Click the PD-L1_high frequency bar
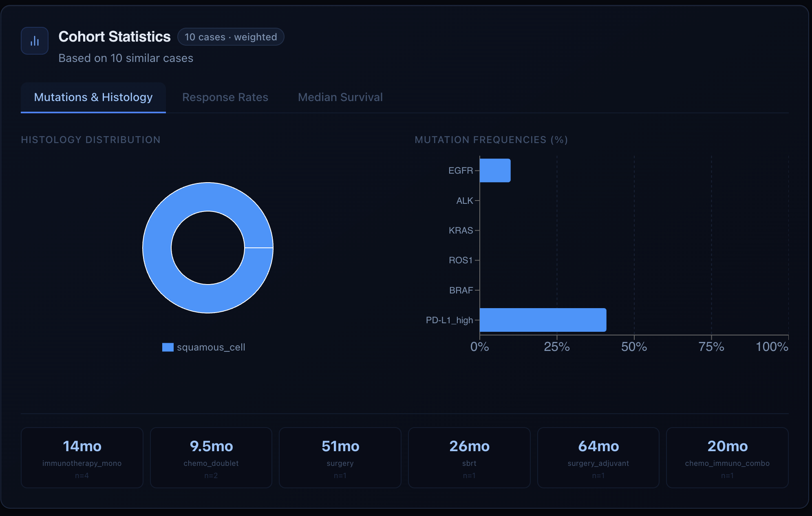The height and width of the screenshot is (516, 812). click(543, 320)
